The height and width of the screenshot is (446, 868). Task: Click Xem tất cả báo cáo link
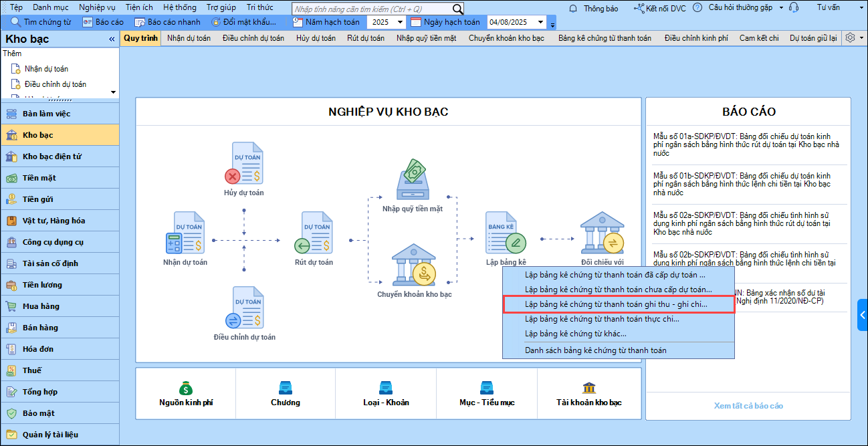pyautogui.click(x=748, y=405)
